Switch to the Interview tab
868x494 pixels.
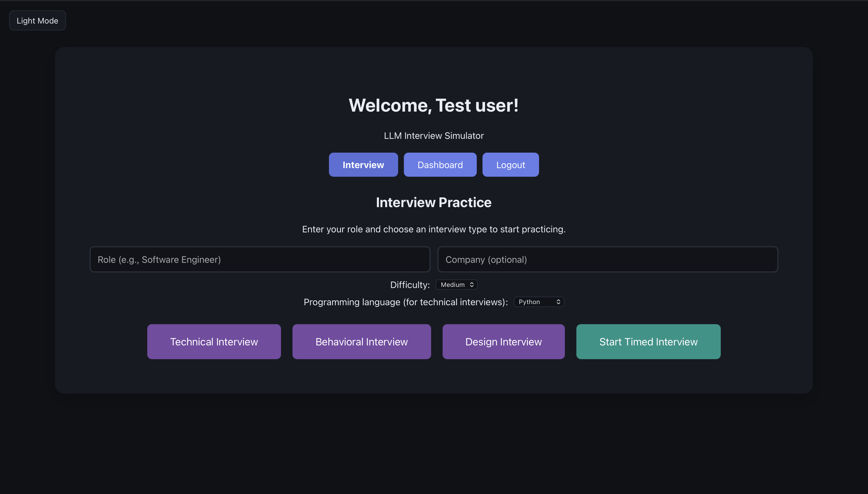click(x=363, y=165)
